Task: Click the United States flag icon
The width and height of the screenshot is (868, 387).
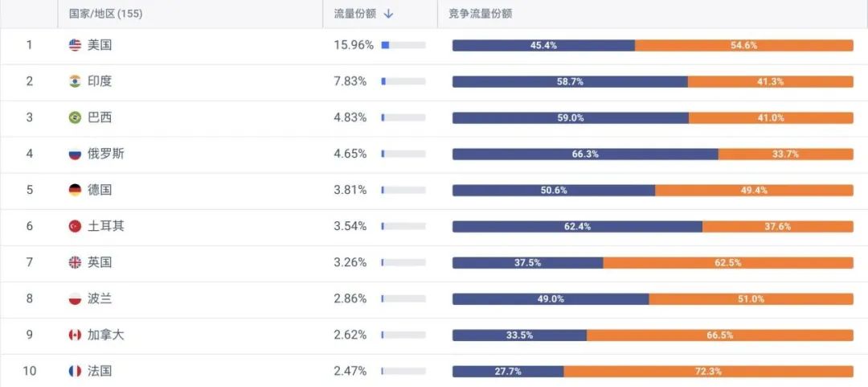Action: (x=75, y=45)
